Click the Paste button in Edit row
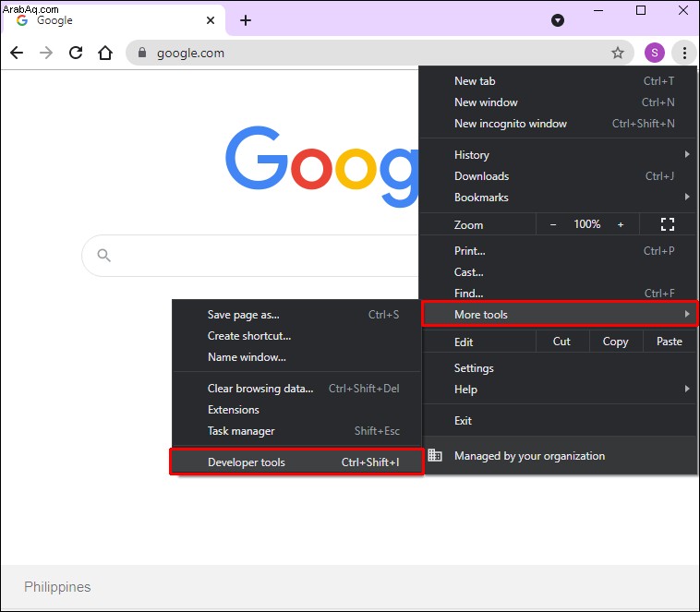The height and width of the screenshot is (612, 700). 670,342
